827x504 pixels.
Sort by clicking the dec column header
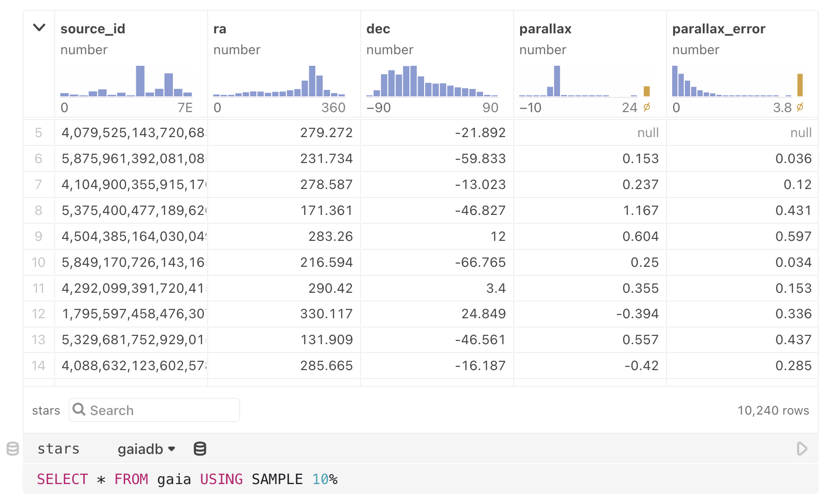[x=378, y=29]
